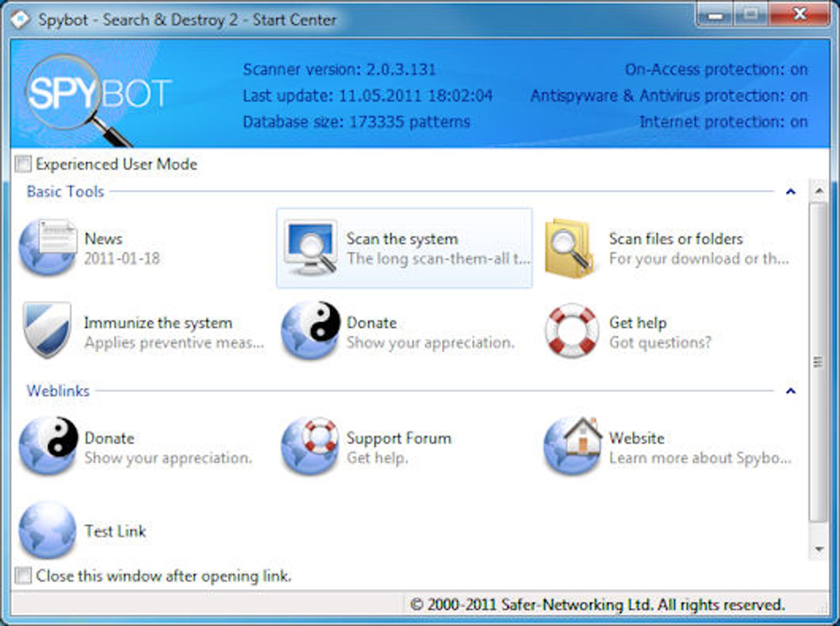
Task: Enable Experienced User Mode checkbox
Action: (23, 164)
